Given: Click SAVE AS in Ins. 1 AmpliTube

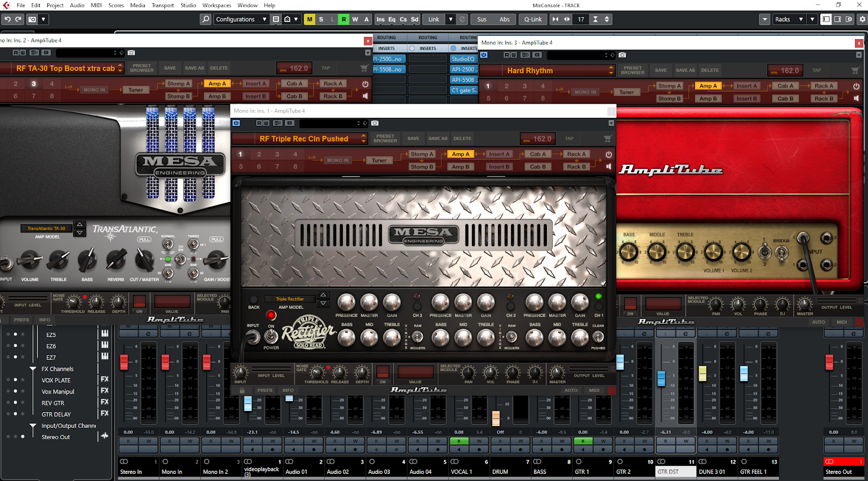Looking at the screenshot, I should click(x=437, y=138).
